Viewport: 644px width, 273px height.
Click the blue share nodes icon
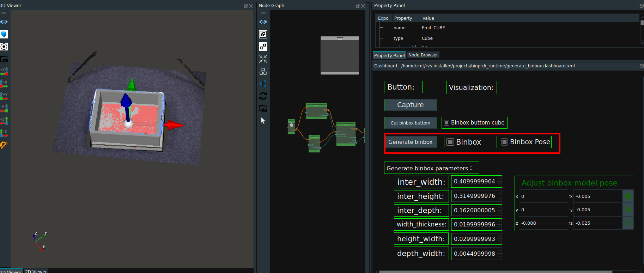263,84
